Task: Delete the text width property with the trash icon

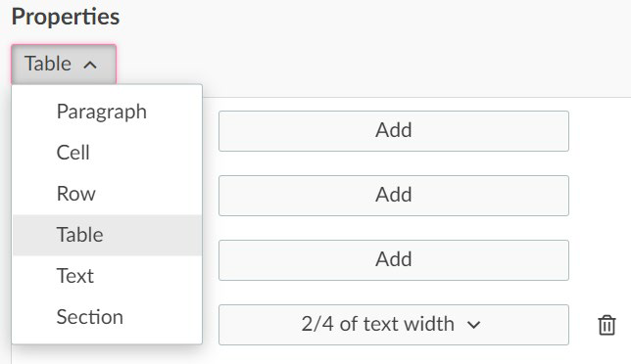Action: (x=607, y=325)
